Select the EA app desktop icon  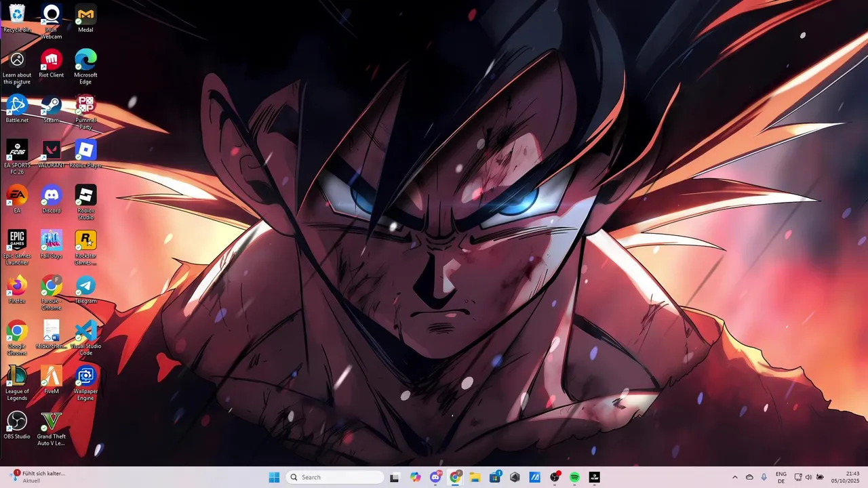pyautogui.click(x=17, y=199)
